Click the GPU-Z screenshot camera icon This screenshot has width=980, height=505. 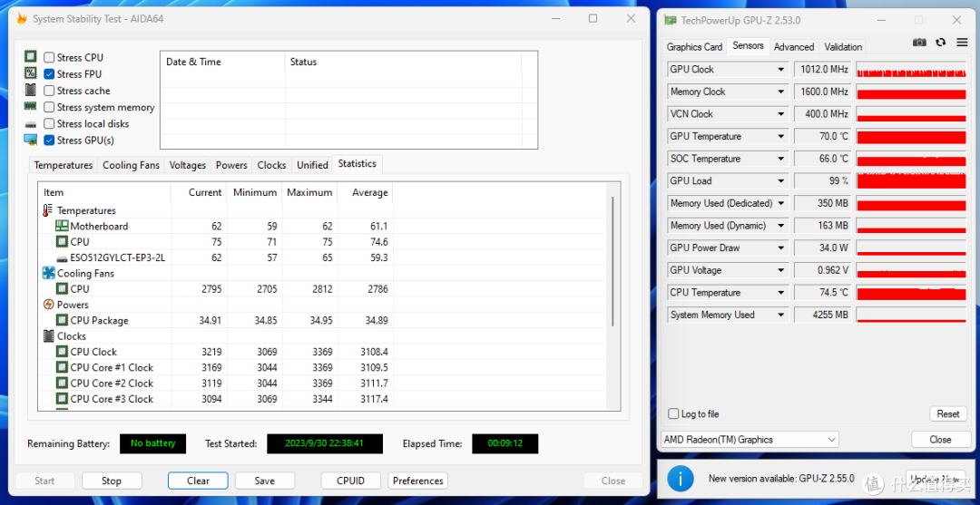tap(919, 42)
